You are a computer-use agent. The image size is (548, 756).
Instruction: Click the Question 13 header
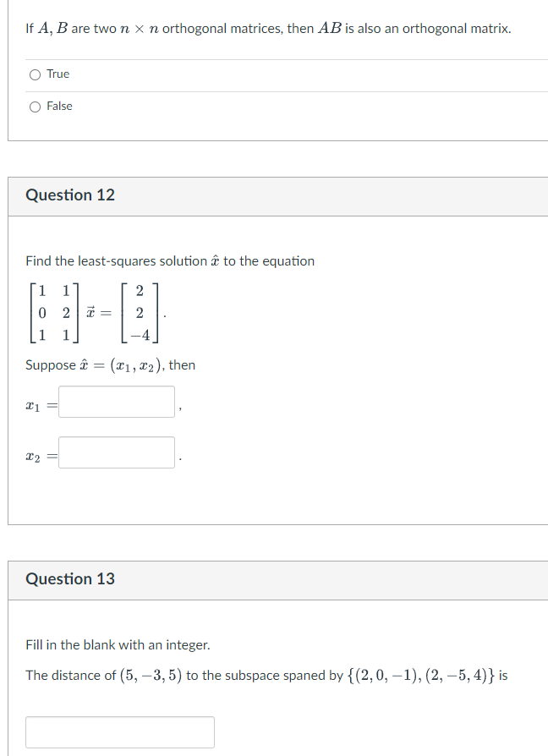coord(70,579)
